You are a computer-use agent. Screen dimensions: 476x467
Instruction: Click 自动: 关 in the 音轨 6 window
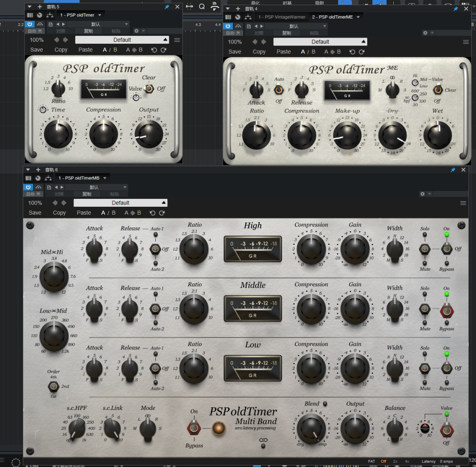click(33, 194)
